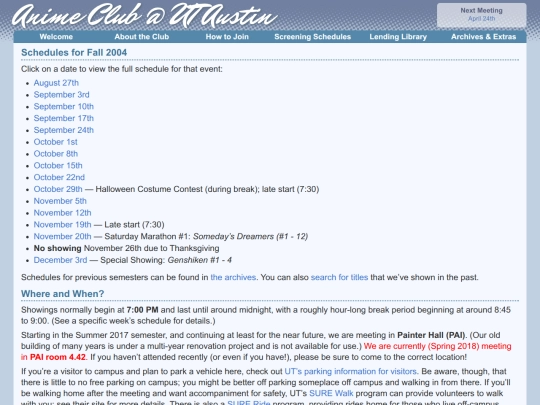This screenshot has height=405, width=540.
Task: Go to About the Club page
Action: [142, 37]
